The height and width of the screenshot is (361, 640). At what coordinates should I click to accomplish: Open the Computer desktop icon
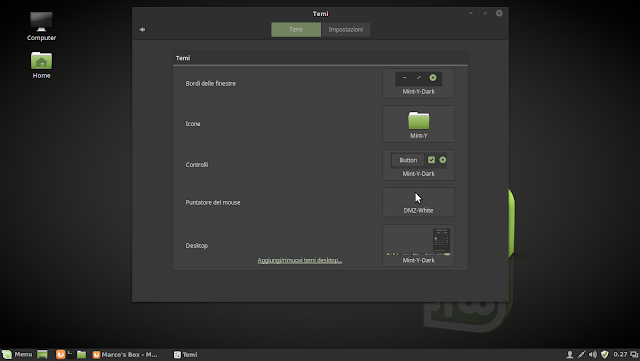tap(41, 26)
